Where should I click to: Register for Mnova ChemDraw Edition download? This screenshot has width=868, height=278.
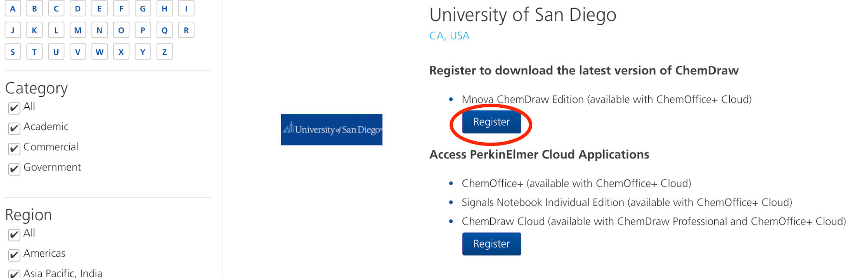point(492,122)
